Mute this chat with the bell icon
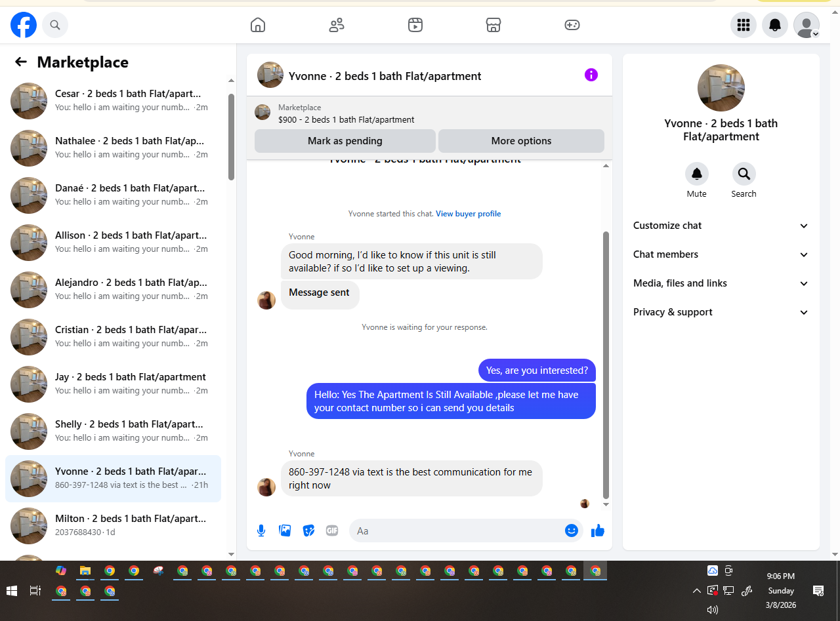This screenshot has width=840, height=621. tap(697, 174)
